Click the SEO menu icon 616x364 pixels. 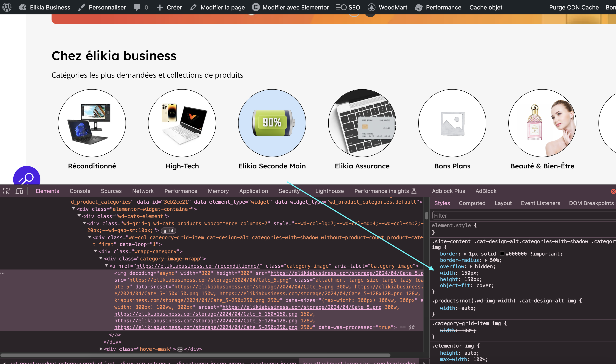point(341,7)
